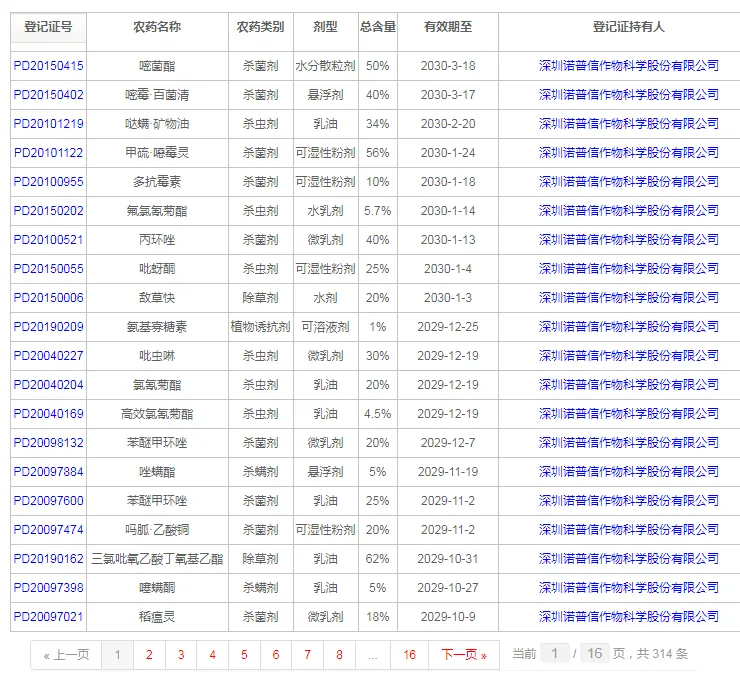This screenshot has height=681, width=740.
Task: Open registration link PD20150006
Action: pyautogui.click(x=49, y=298)
